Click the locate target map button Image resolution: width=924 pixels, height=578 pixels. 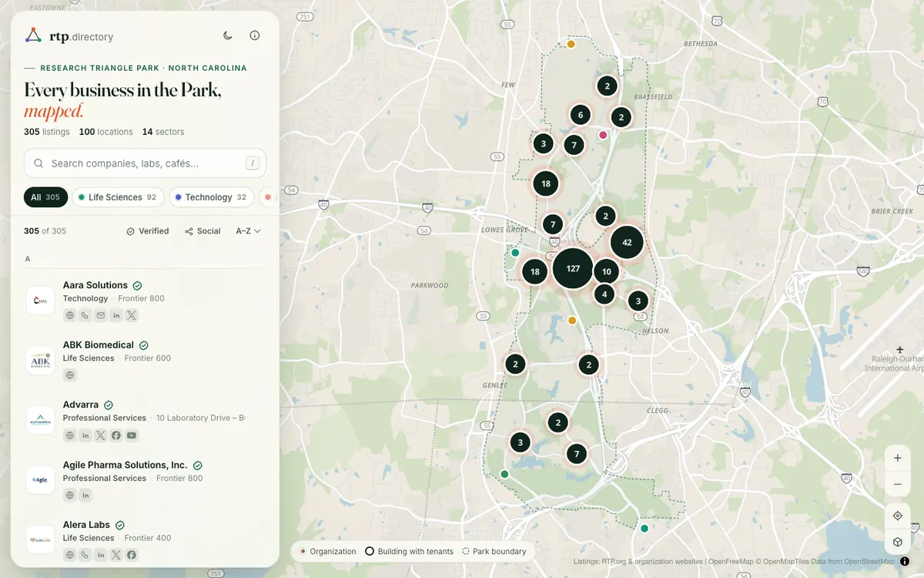click(898, 516)
